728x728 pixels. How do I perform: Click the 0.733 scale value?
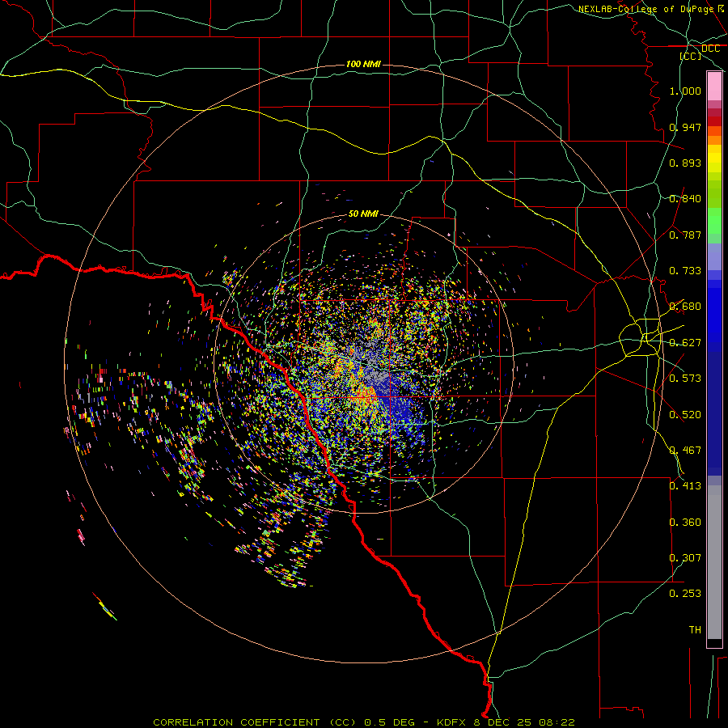coord(685,271)
